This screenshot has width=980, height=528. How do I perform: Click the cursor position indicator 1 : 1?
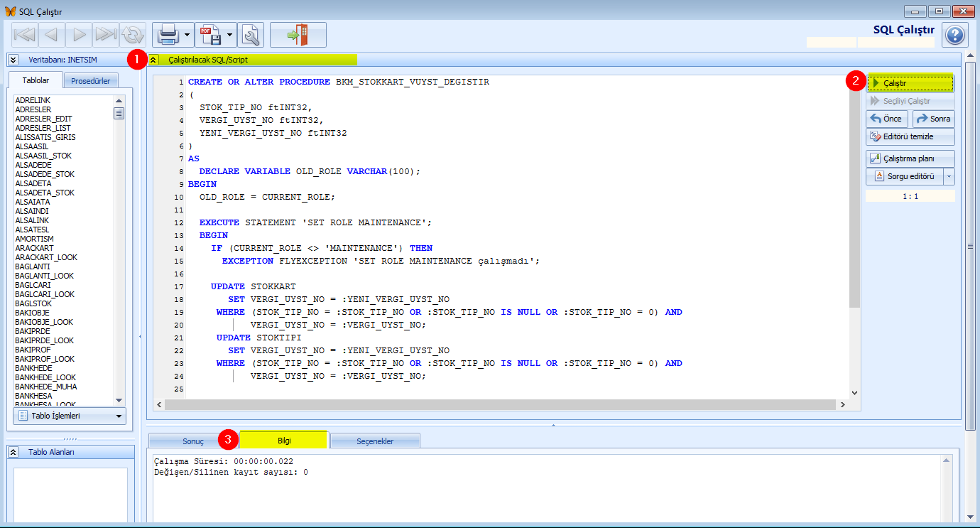(910, 195)
